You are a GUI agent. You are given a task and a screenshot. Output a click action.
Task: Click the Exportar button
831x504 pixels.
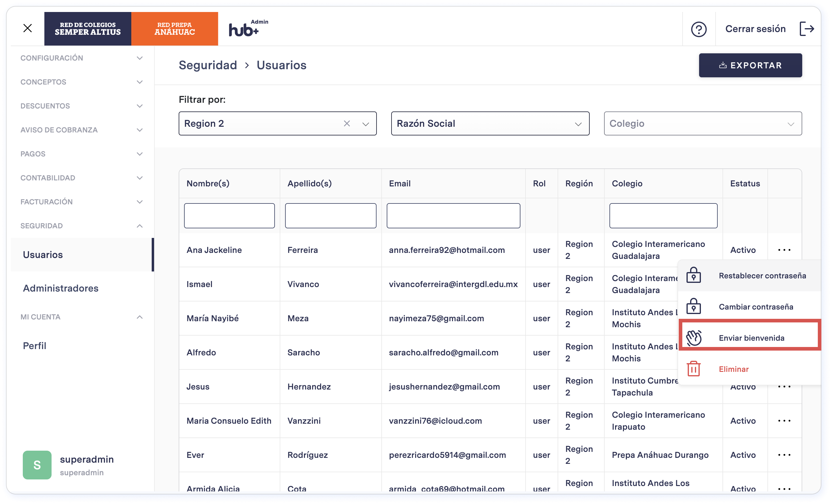[x=750, y=65]
